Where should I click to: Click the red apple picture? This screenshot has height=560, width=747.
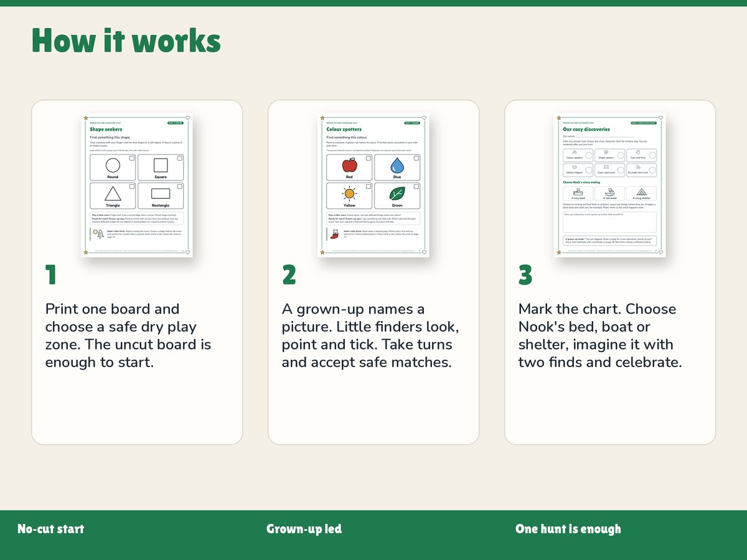[349, 165]
